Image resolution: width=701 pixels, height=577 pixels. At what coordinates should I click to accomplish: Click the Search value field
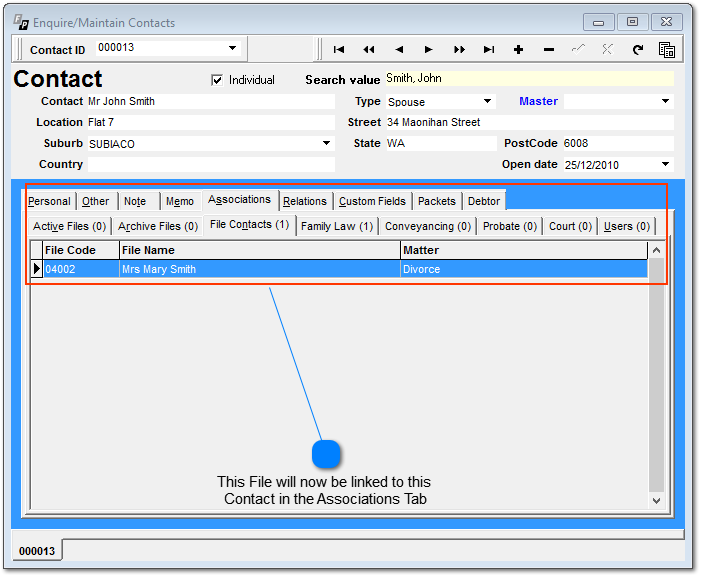tap(528, 79)
